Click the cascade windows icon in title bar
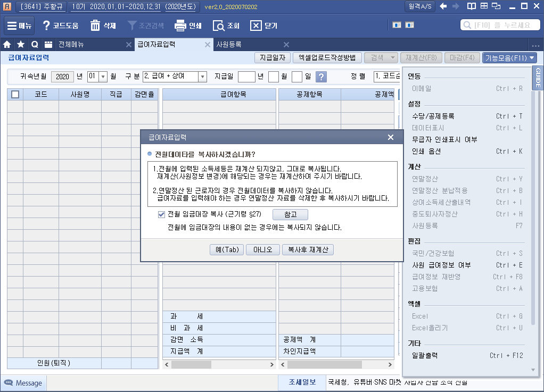544x392 pixels. tap(497, 6)
